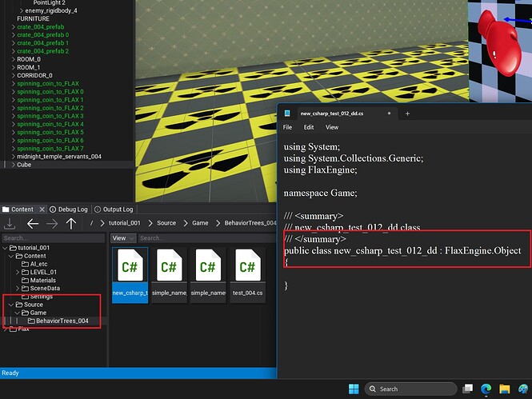Image resolution: width=532 pixels, height=399 pixels.
Task: Go up one folder level
Action: pos(71,224)
